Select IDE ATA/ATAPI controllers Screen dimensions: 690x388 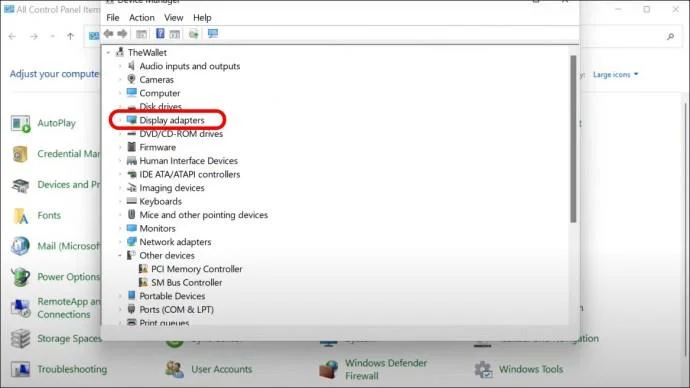[190, 174]
